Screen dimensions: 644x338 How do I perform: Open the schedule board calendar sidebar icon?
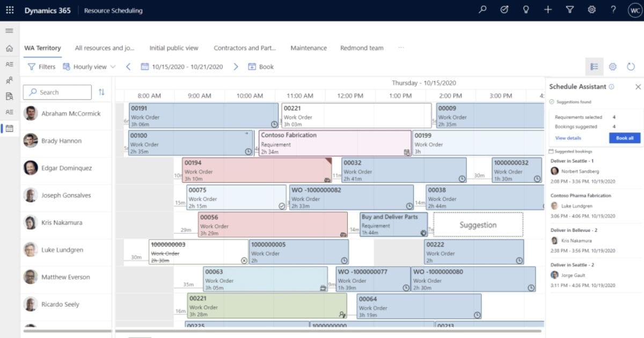9,128
